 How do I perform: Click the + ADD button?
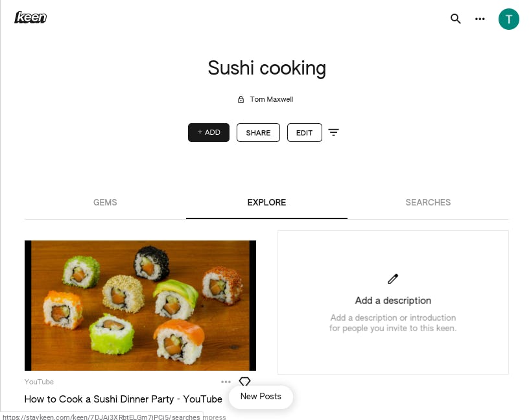[209, 132]
